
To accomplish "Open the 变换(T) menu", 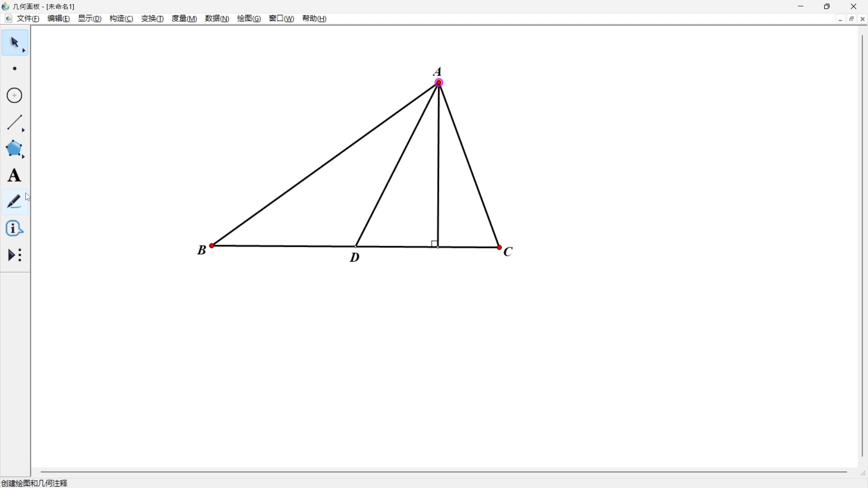I will [153, 19].
